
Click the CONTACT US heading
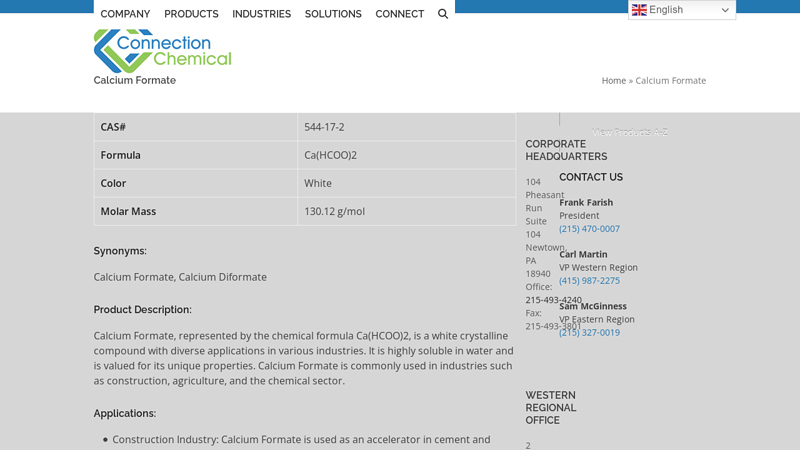point(591,177)
